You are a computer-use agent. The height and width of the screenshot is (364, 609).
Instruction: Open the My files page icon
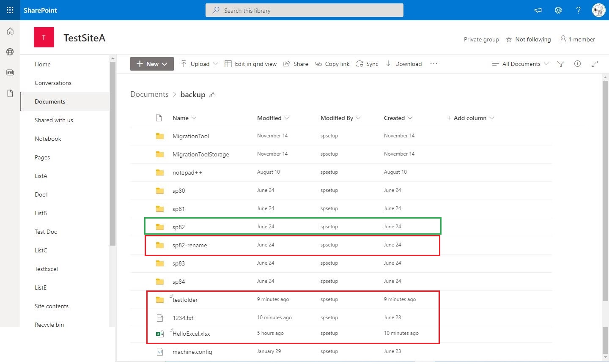coord(10,93)
